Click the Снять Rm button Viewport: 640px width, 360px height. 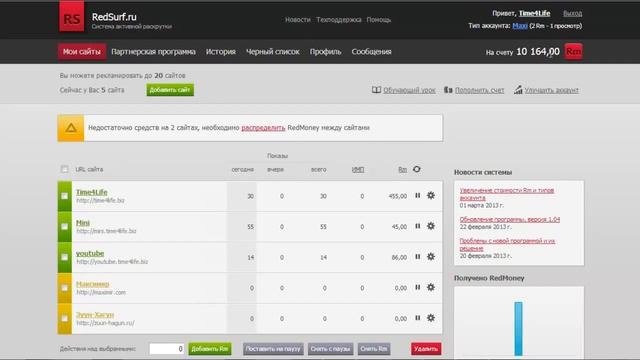[x=374, y=349]
